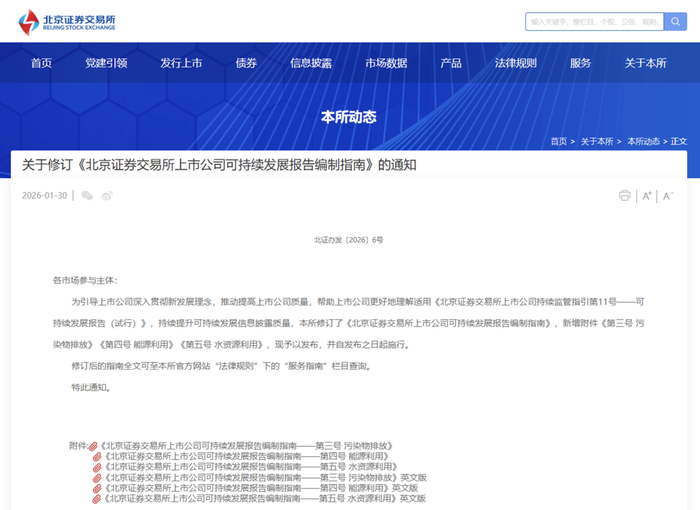Open the 产品 navigation menu
The height and width of the screenshot is (510, 700).
pos(451,63)
